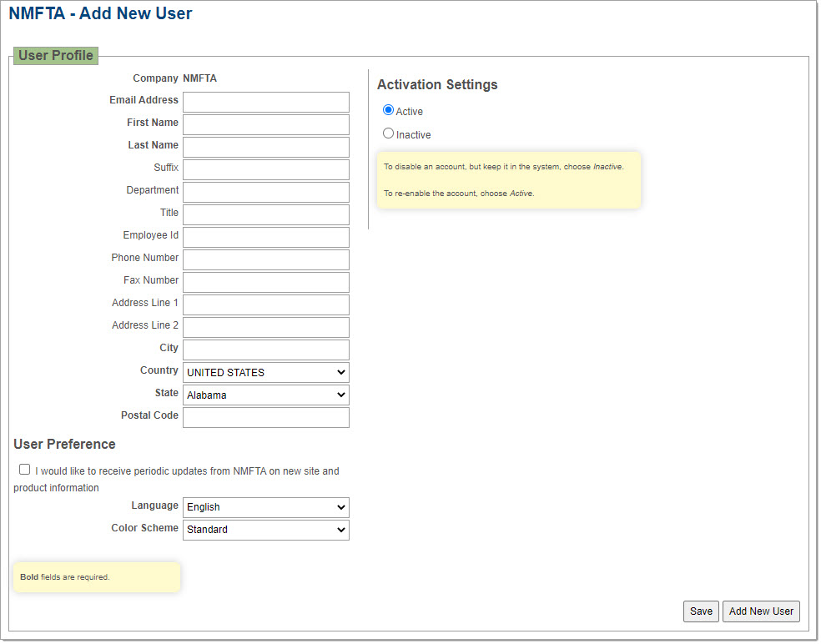The height and width of the screenshot is (644, 821).
Task: Check the periodic updates from NMFTA checkbox
Action: (x=24, y=470)
